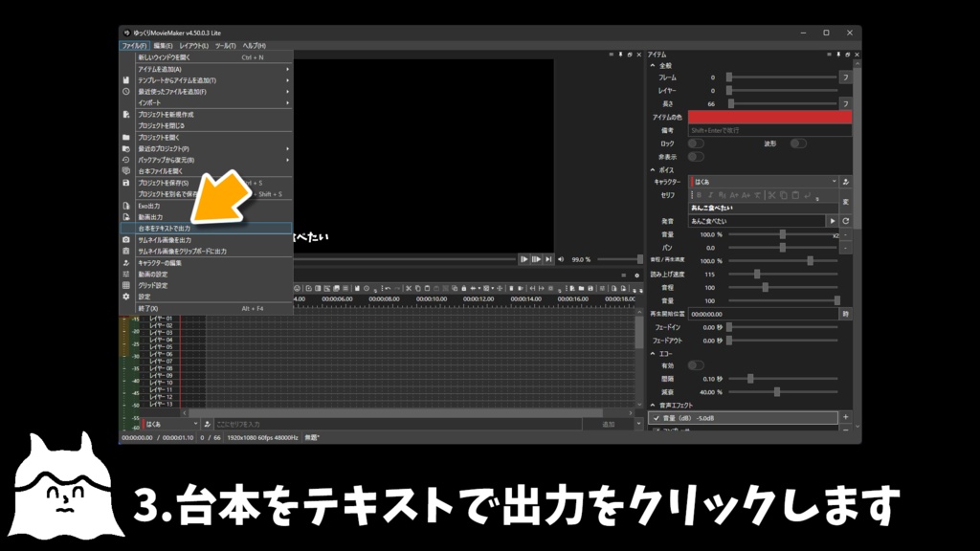Toggle the 波形 waveform display switch

pos(798,143)
